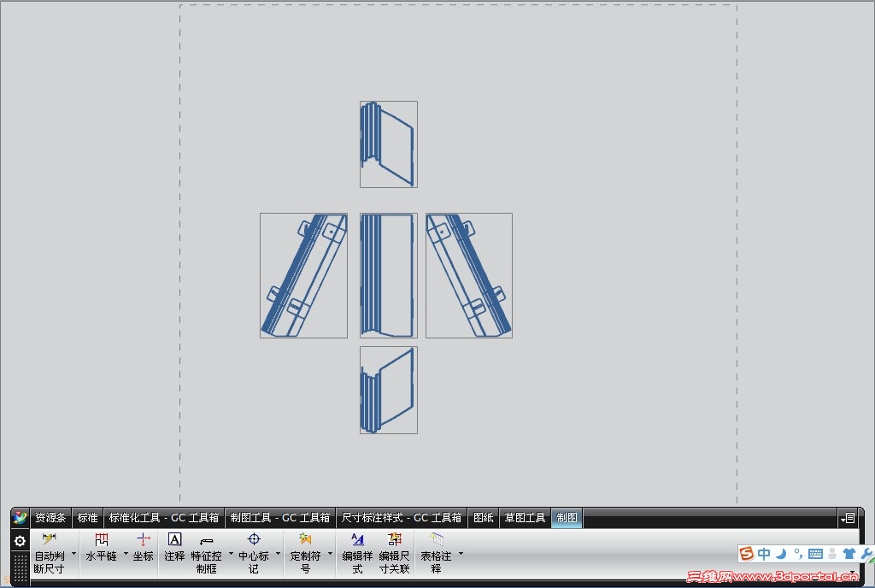Switch to the 标准 tab

[x=88, y=518]
